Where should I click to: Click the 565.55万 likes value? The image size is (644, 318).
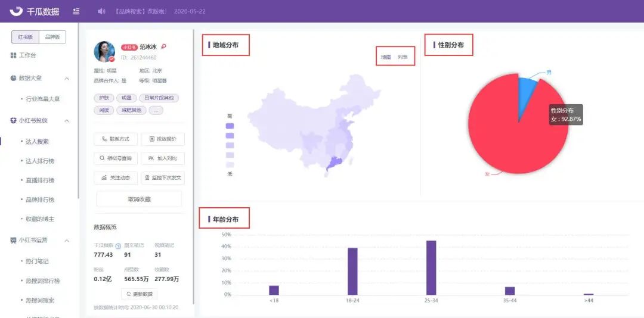[137, 279]
